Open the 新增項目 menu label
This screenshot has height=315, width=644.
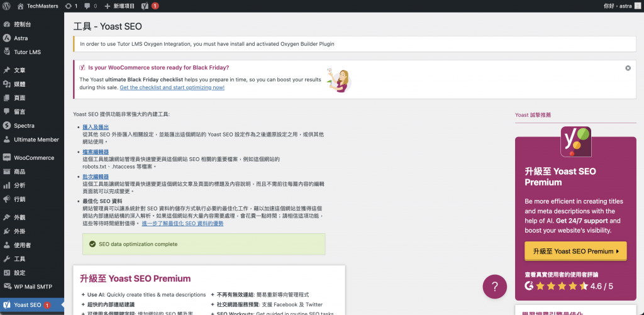pyautogui.click(x=125, y=6)
